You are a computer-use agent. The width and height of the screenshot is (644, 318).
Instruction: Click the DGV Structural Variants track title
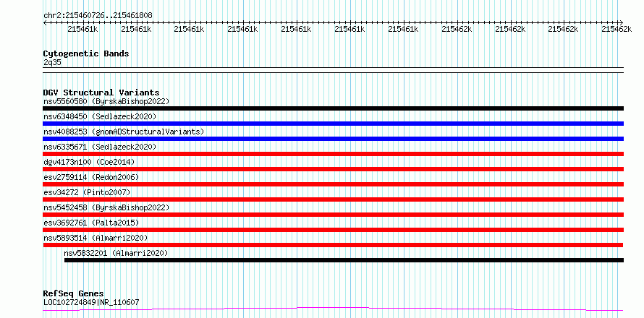(101, 93)
